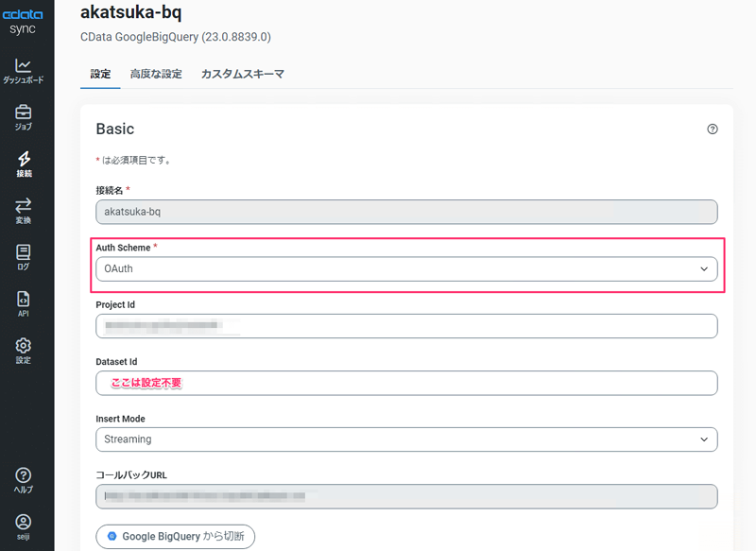
Task: Open the ダッシュボード dashboard sidebar icon
Action: [23, 71]
